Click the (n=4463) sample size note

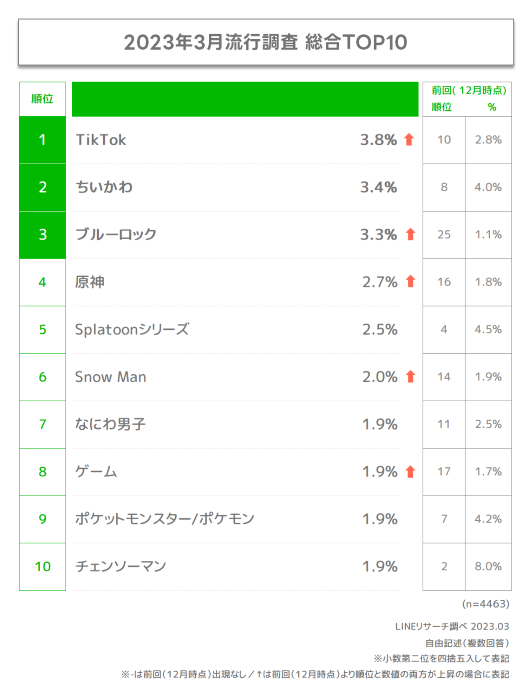click(486, 604)
